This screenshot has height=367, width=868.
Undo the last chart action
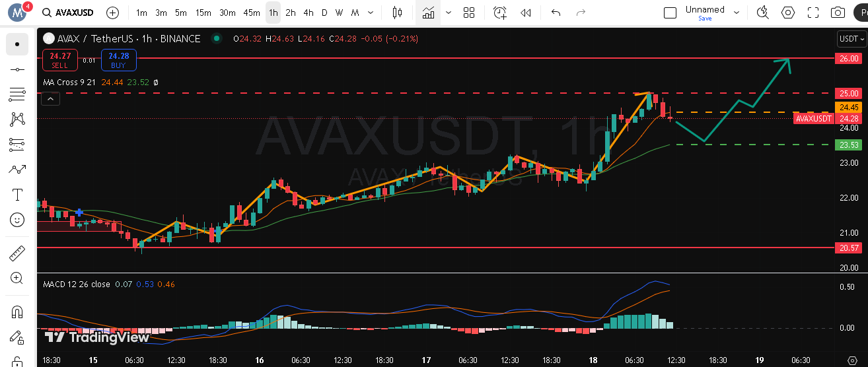click(x=556, y=13)
